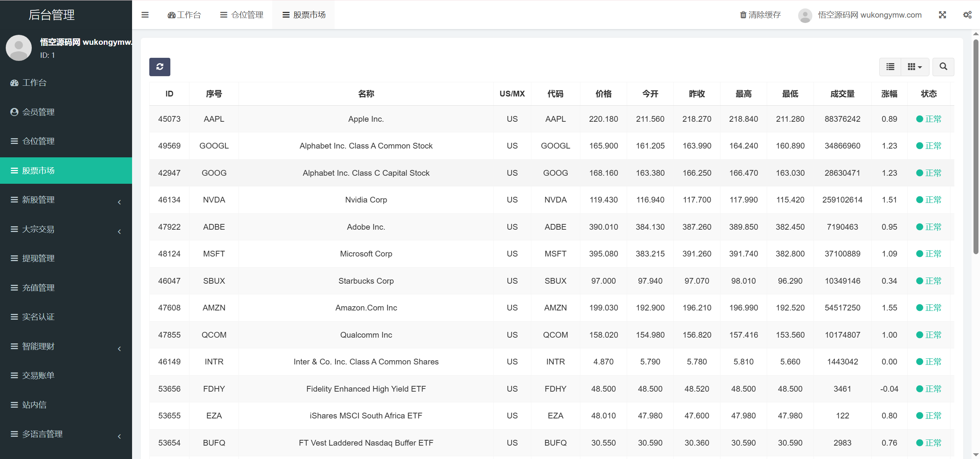Open the table search icon
Image resolution: width=980 pixels, height=459 pixels.
pos(943,67)
